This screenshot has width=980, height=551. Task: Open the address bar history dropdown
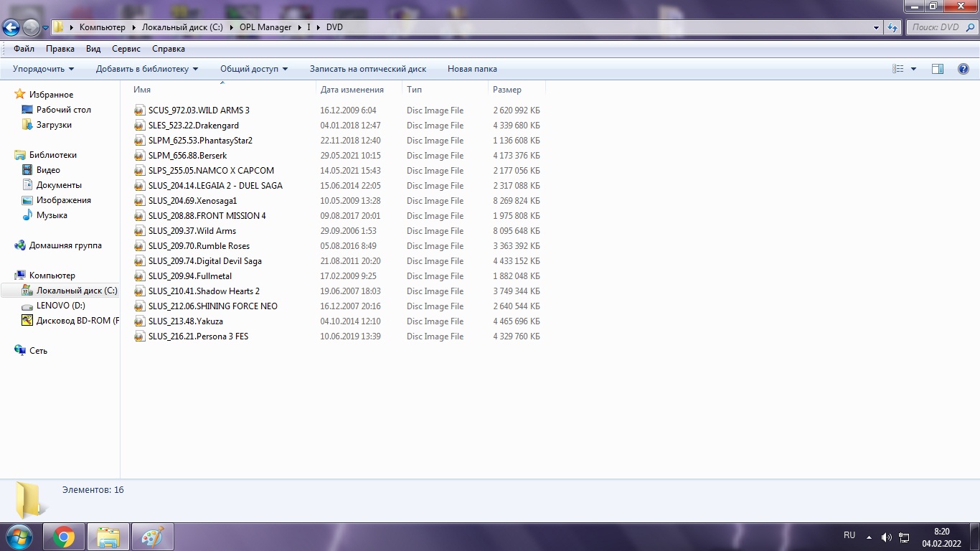(x=877, y=27)
